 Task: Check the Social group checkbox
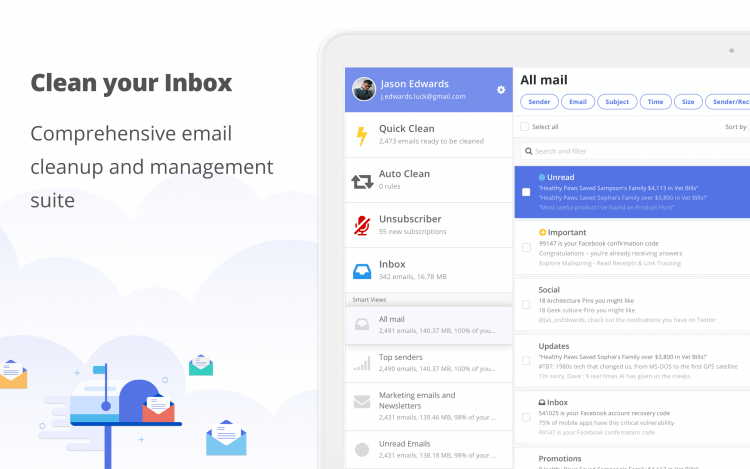coord(526,305)
